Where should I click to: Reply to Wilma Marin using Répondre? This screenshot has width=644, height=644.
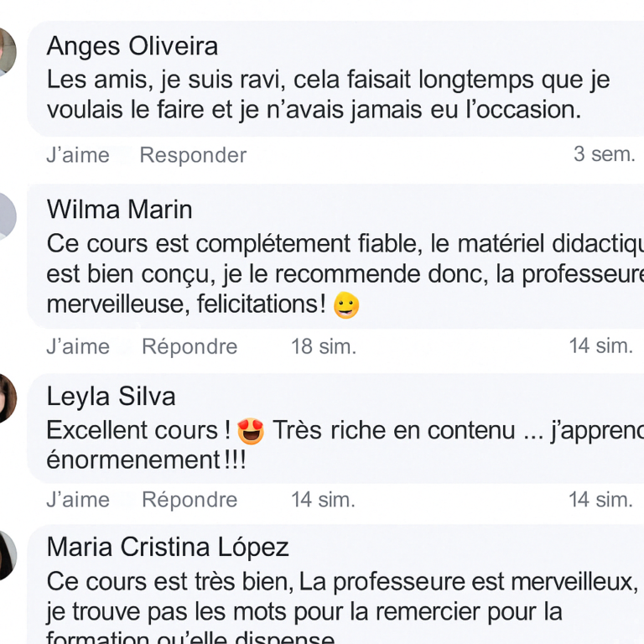pyautogui.click(x=190, y=346)
